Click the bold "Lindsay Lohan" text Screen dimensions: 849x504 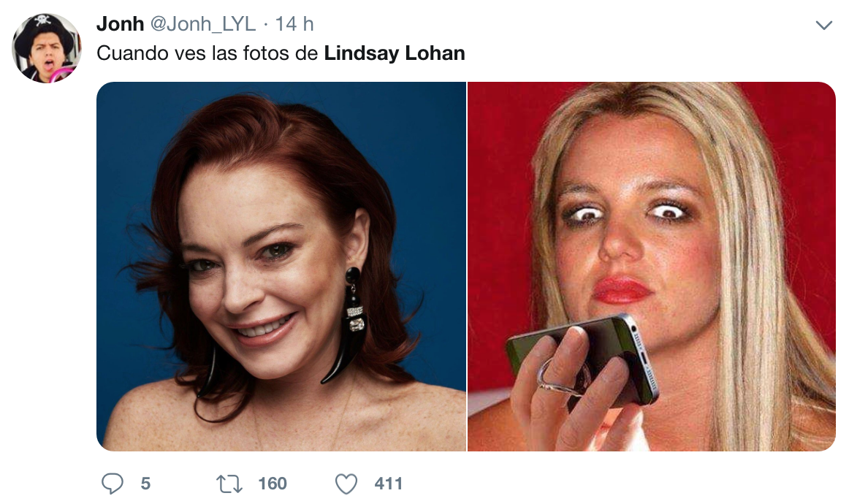tap(394, 53)
